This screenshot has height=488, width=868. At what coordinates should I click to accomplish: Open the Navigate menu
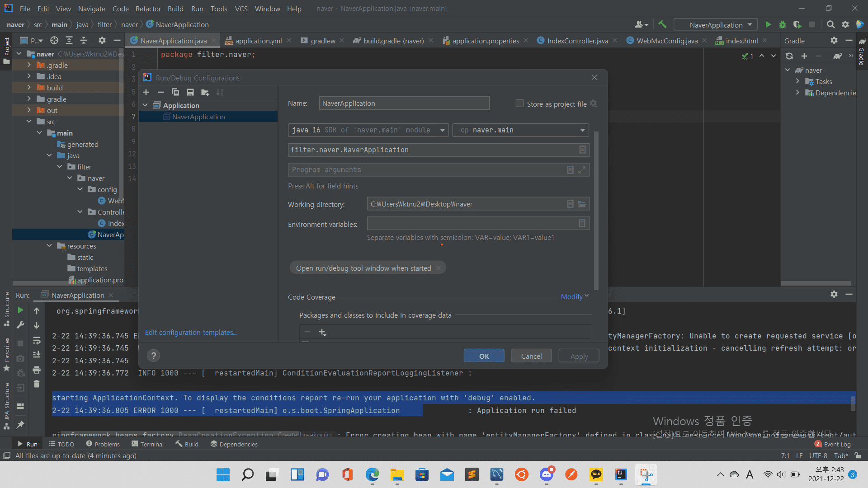[x=91, y=9]
